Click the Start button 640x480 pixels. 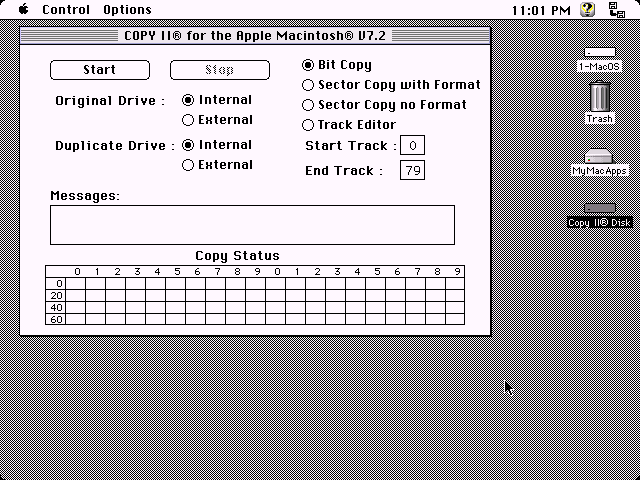point(100,70)
